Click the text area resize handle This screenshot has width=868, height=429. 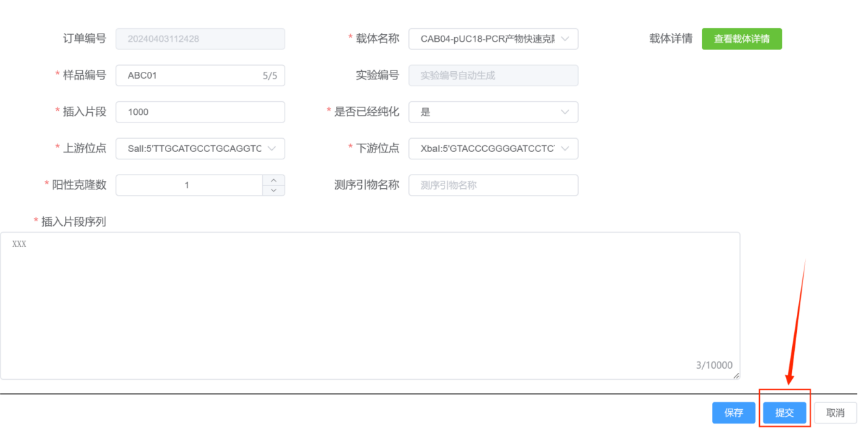[736, 375]
